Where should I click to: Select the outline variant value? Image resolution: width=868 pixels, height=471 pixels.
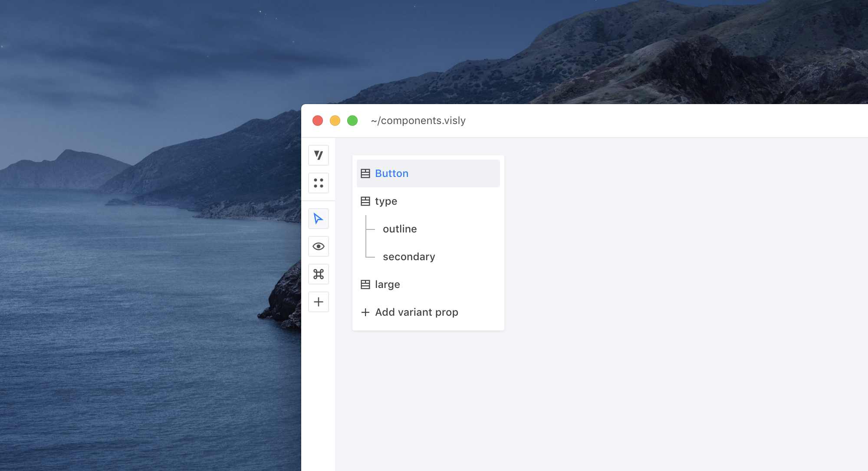(400, 229)
